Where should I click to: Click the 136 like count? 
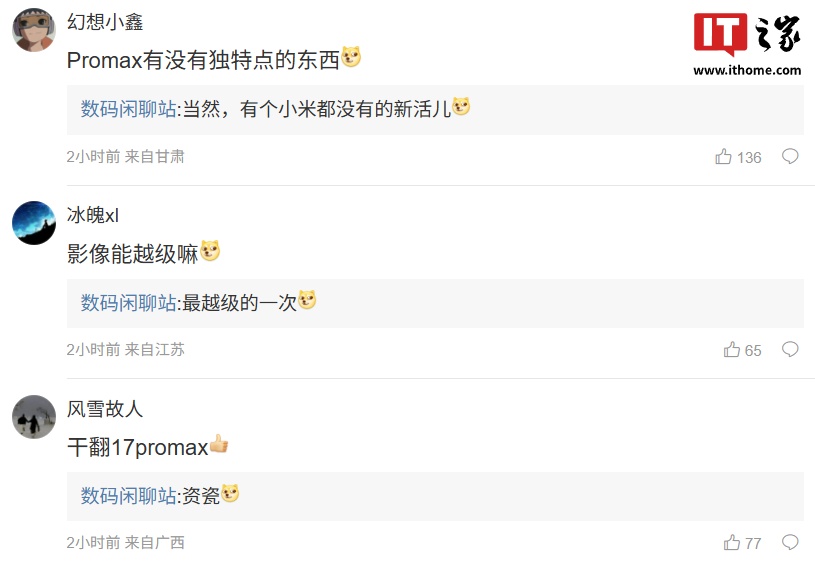pos(749,157)
